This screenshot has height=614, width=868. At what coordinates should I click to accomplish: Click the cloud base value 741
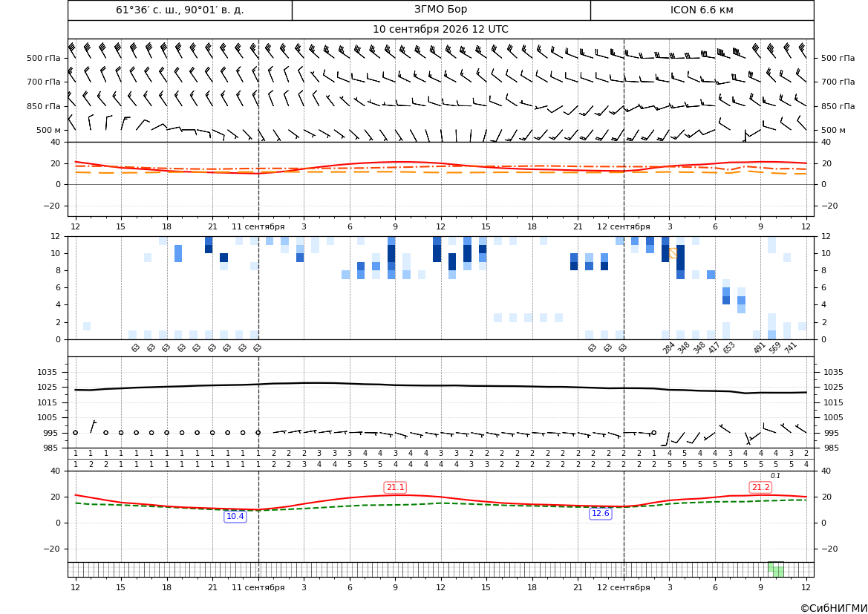(791, 347)
